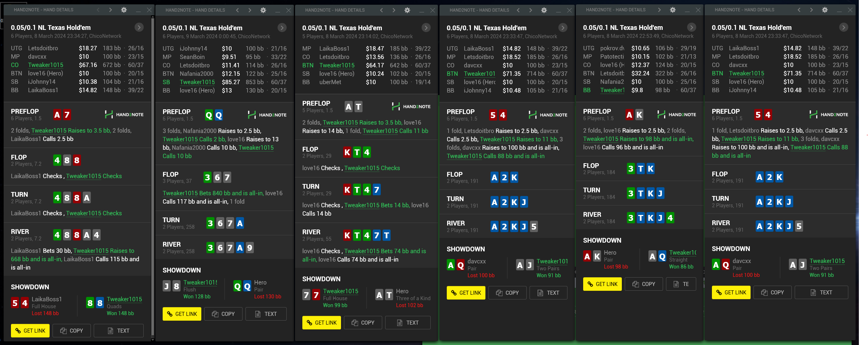Go to previous hand in the rightmost window
The image size is (868, 345).
click(799, 10)
